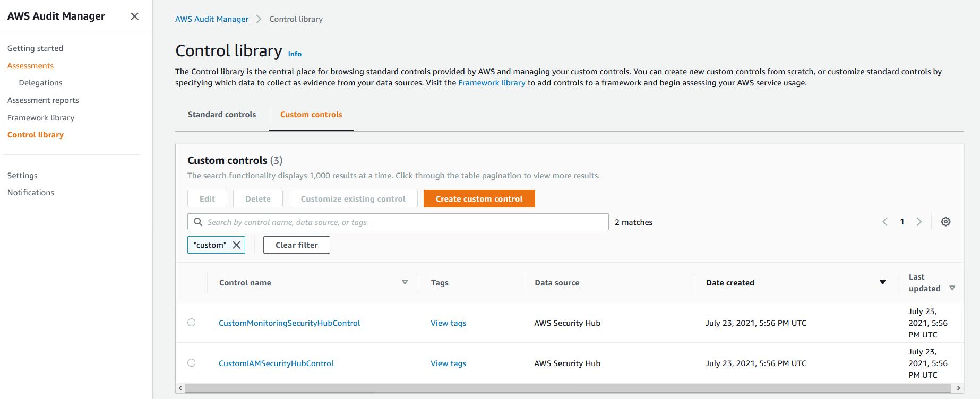The width and height of the screenshot is (980, 399).
Task: View tags for CustomMonitoringSecurityHubControl
Action: click(448, 323)
